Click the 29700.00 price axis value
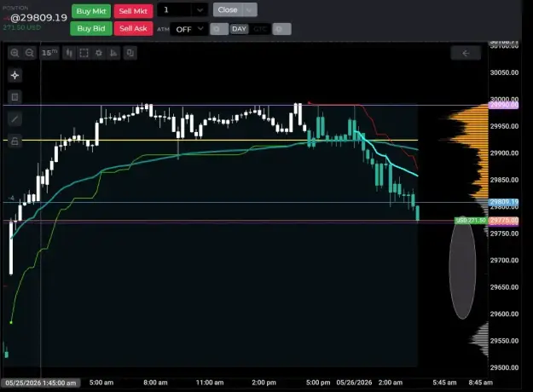 pyautogui.click(x=505, y=260)
